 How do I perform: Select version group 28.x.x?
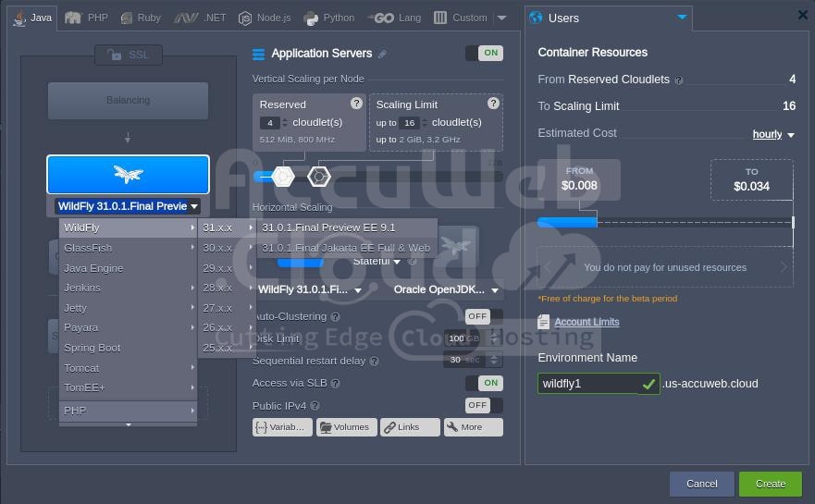(228, 288)
